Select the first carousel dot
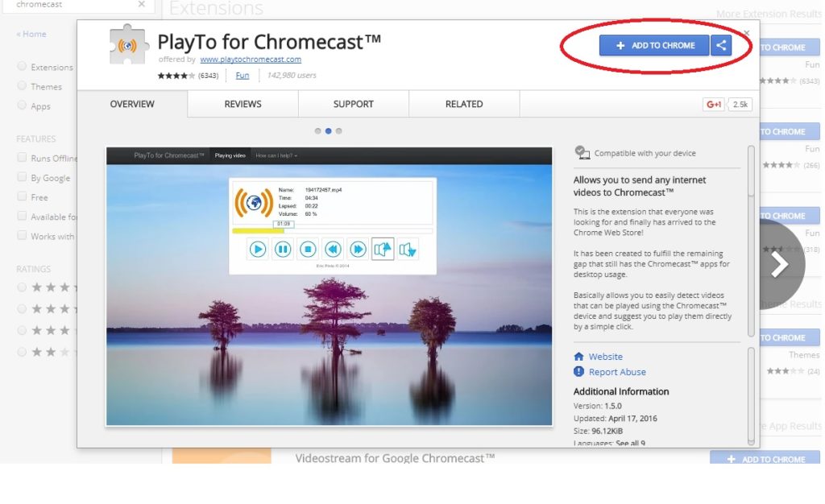This screenshot has height=504, width=825. pyautogui.click(x=317, y=131)
